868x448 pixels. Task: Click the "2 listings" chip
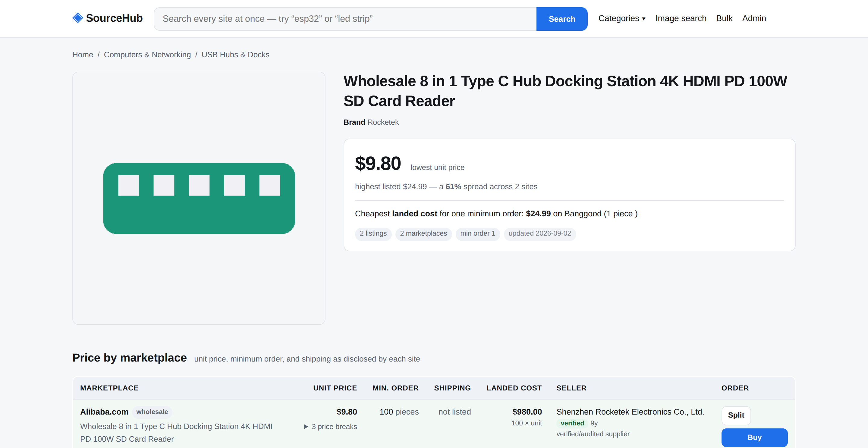coord(373,233)
